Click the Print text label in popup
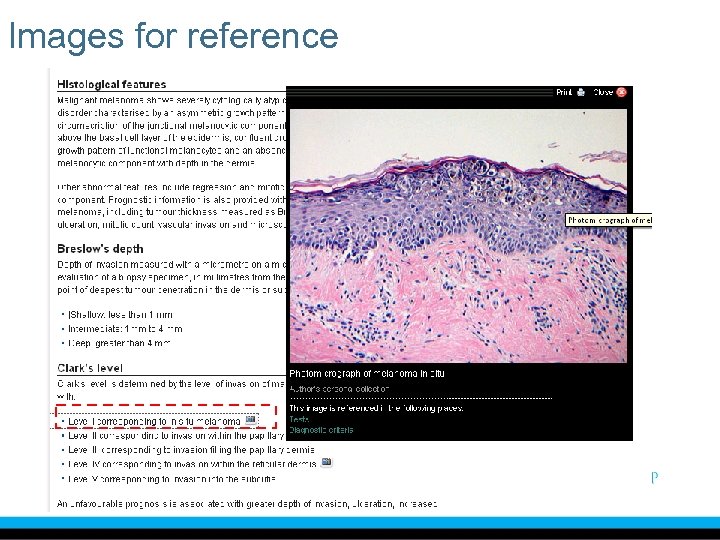The height and width of the screenshot is (540, 720). 564,92
